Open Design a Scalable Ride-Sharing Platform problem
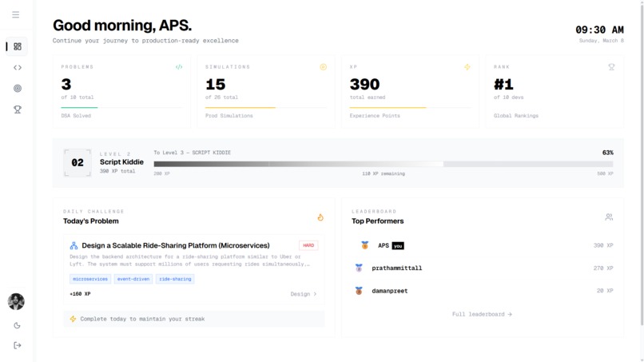The height and width of the screenshot is (362, 644). (x=176, y=245)
